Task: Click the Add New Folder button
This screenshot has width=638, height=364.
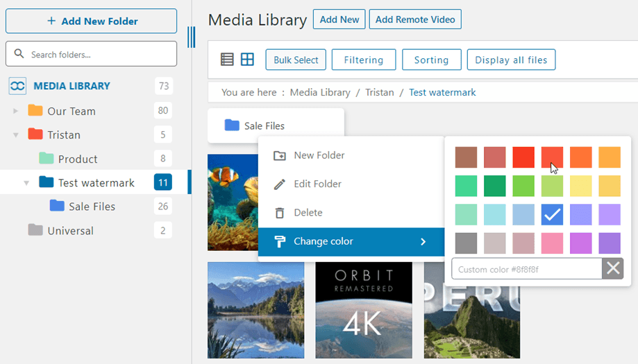Action: [x=91, y=21]
